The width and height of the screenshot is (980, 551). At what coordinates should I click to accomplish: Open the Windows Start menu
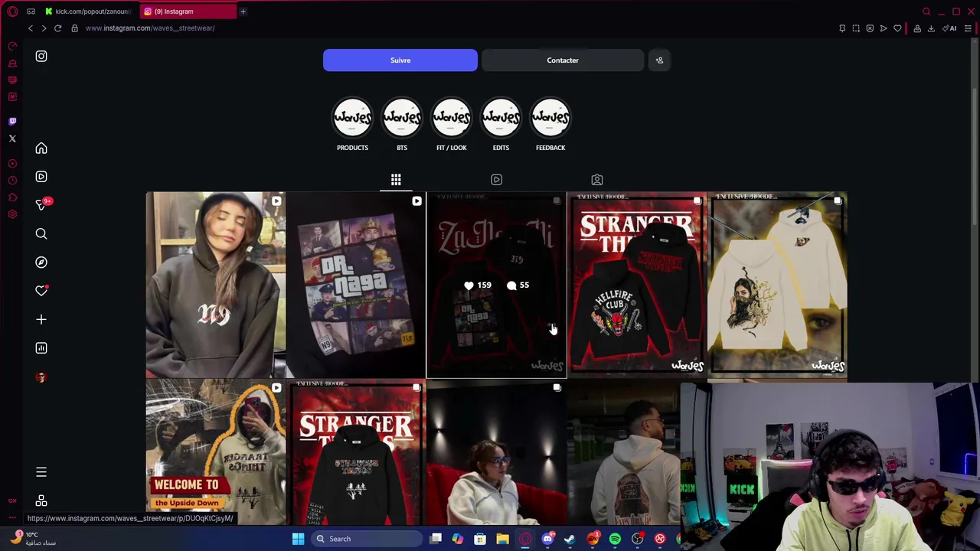(x=298, y=539)
